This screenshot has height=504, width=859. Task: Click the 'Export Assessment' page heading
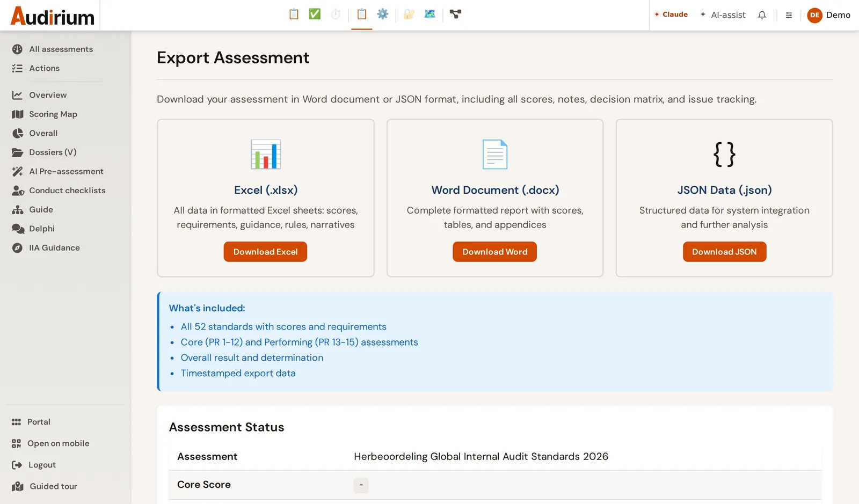click(x=233, y=57)
